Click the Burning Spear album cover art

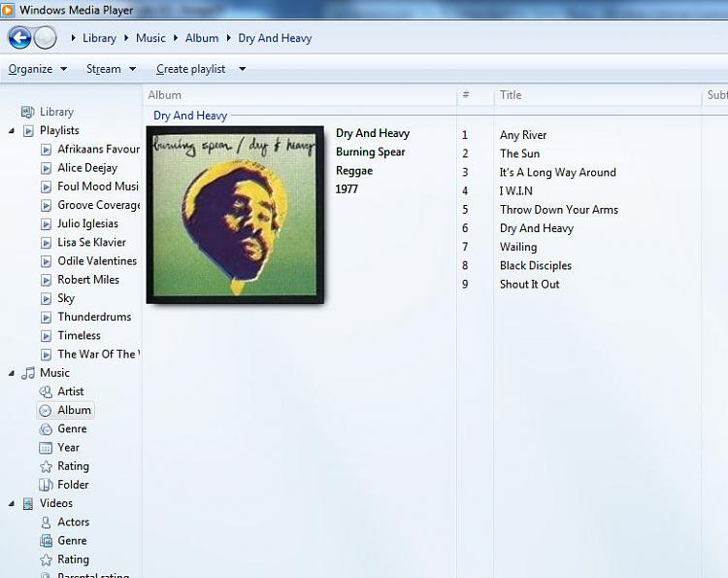click(235, 215)
